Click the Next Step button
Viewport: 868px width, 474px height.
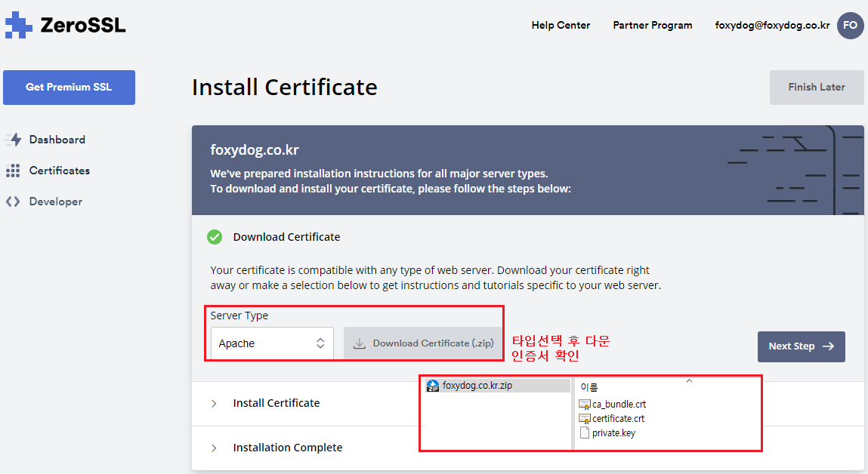point(801,346)
